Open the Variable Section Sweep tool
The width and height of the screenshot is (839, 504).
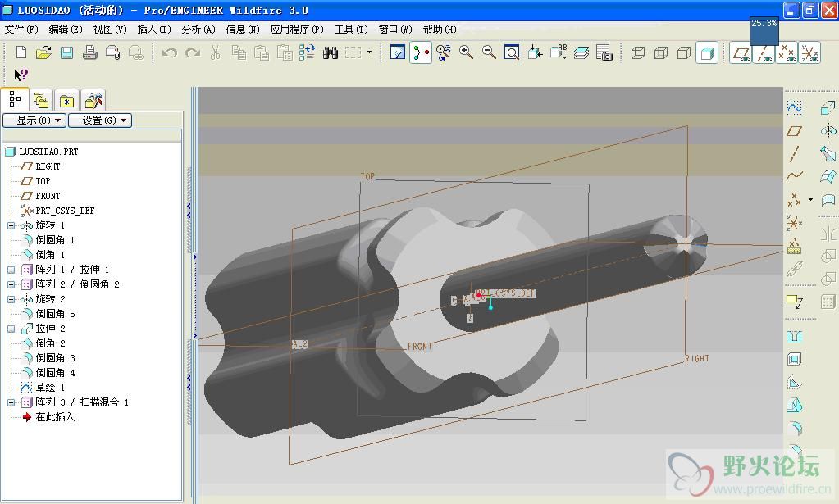click(x=828, y=154)
